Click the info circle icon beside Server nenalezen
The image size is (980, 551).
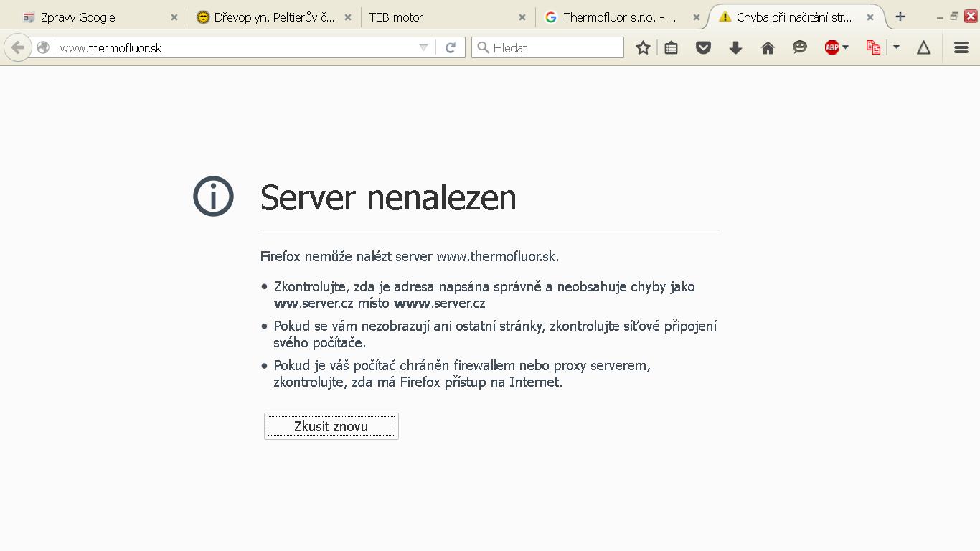(213, 197)
